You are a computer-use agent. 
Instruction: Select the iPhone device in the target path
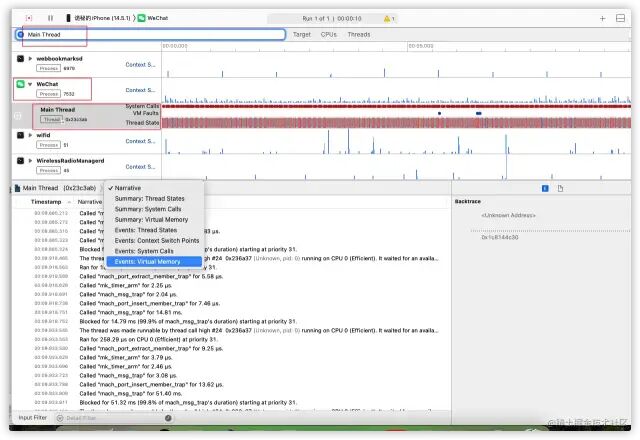click(x=98, y=18)
